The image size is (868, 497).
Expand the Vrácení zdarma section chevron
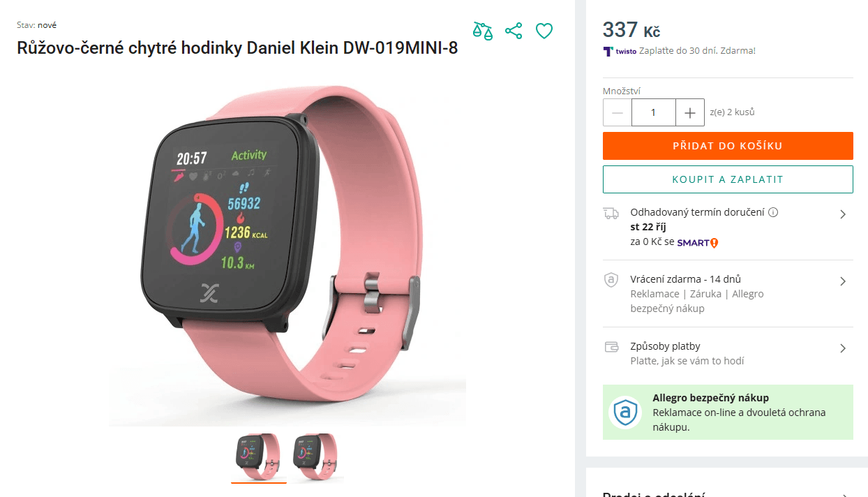pyautogui.click(x=843, y=281)
